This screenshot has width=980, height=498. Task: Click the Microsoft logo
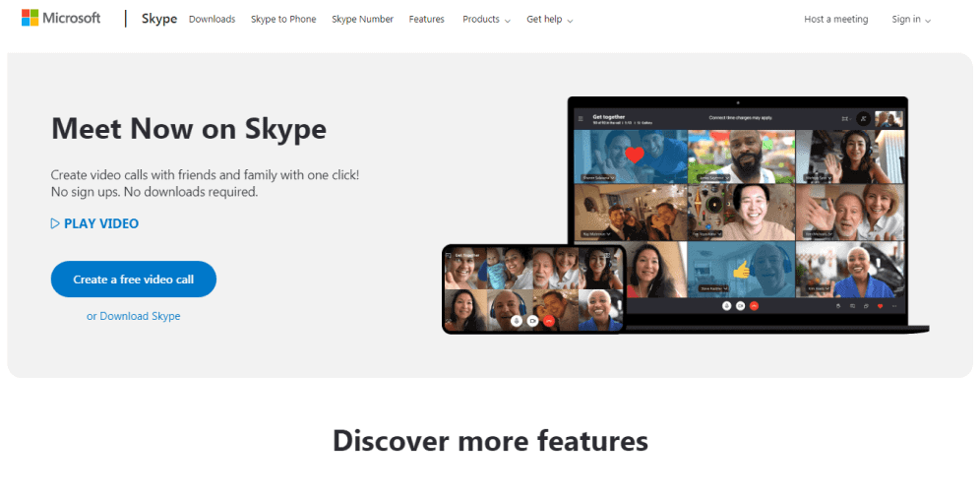pos(61,18)
